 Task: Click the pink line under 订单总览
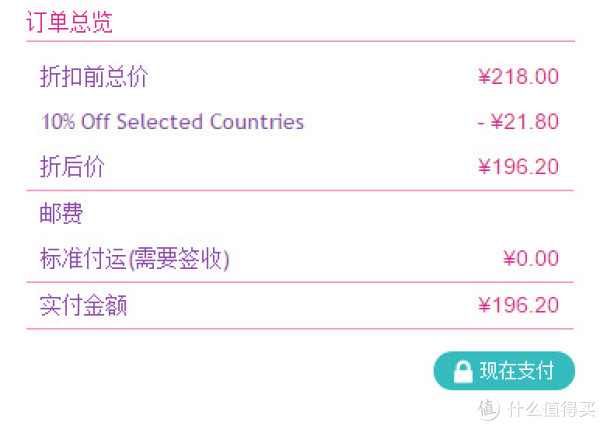(x=300, y=41)
